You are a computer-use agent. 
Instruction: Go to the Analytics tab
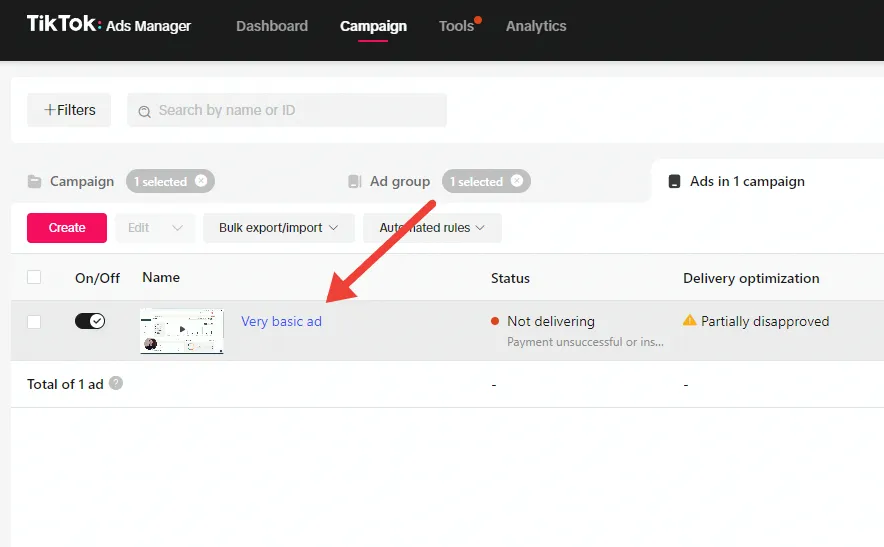pyautogui.click(x=536, y=26)
